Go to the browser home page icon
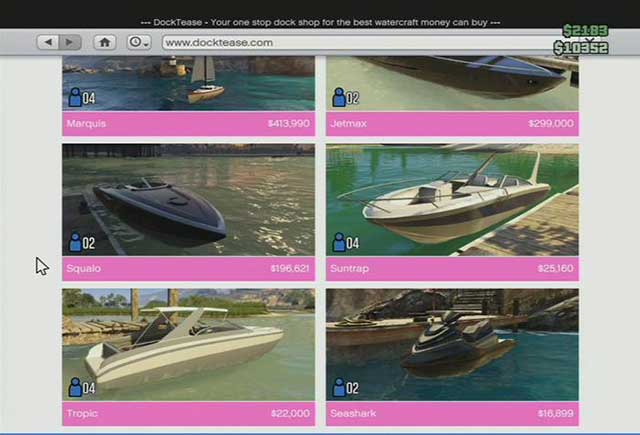Screen dimensions: 640x435 [104, 42]
